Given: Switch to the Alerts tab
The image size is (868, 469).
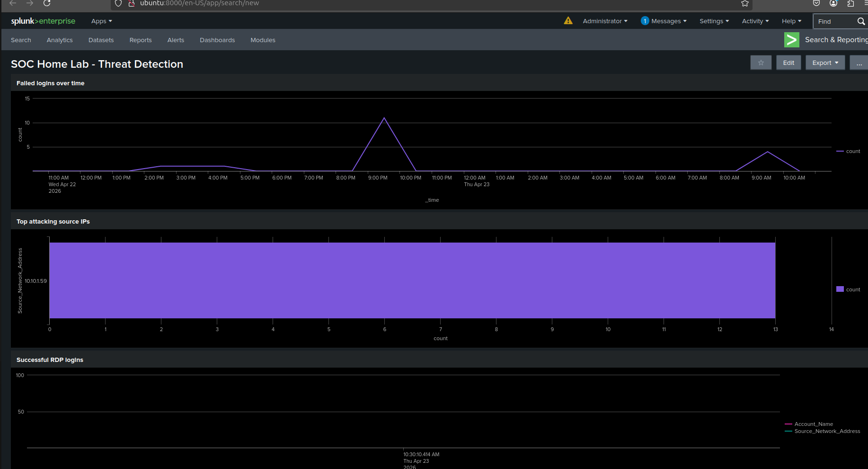Looking at the screenshot, I should tap(176, 40).
